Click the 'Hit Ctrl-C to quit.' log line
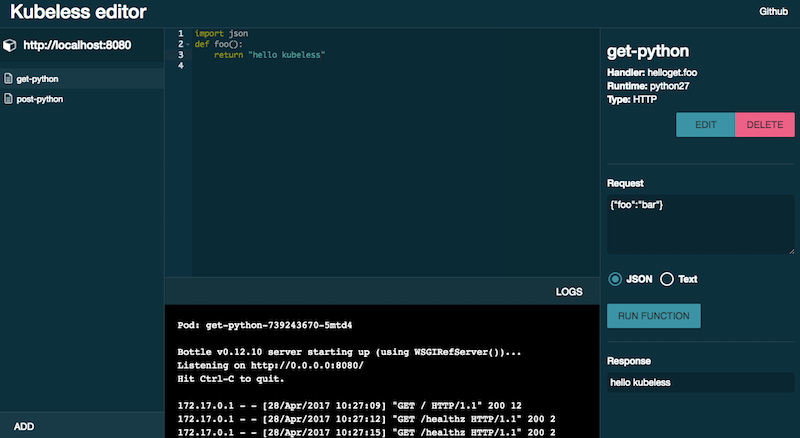The height and width of the screenshot is (438, 800). point(231,378)
